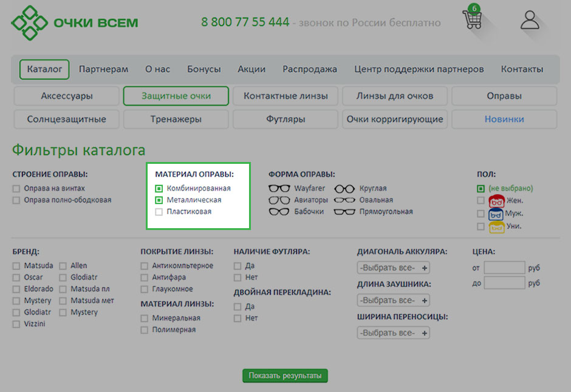Tick the Антикомпьтерное lens coating checkbox

(145, 266)
